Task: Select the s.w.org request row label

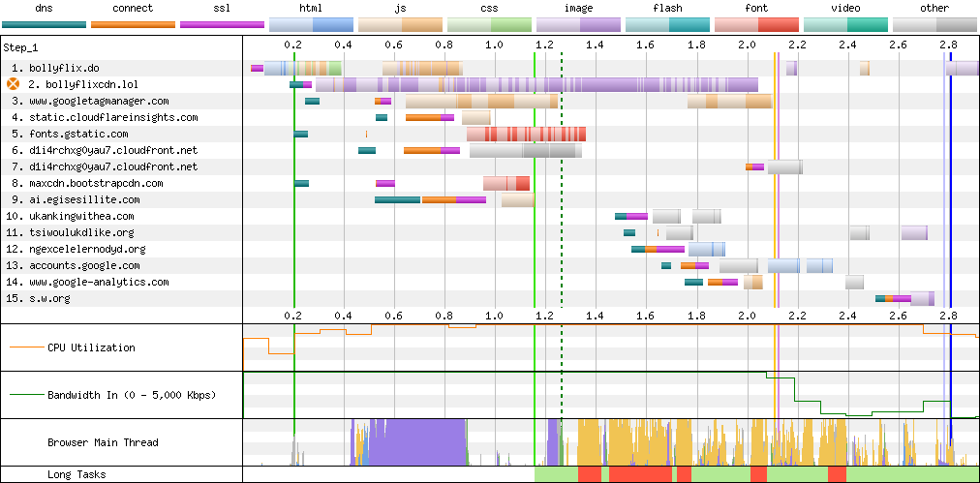Action: tap(51, 298)
